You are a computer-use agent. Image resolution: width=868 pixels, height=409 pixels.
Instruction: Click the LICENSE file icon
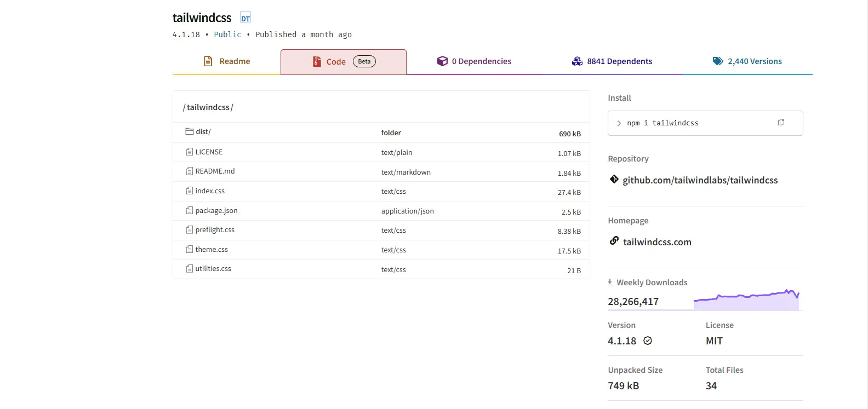click(189, 152)
